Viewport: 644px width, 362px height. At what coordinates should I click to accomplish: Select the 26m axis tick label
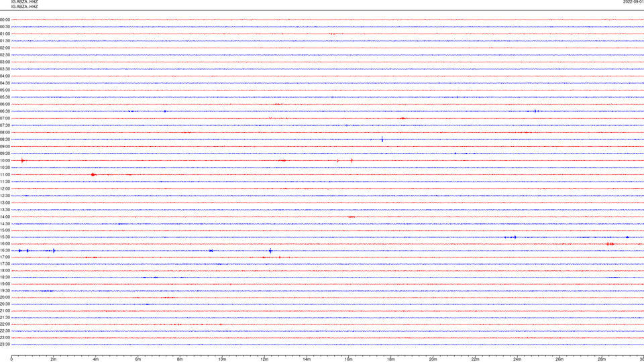tap(559, 359)
